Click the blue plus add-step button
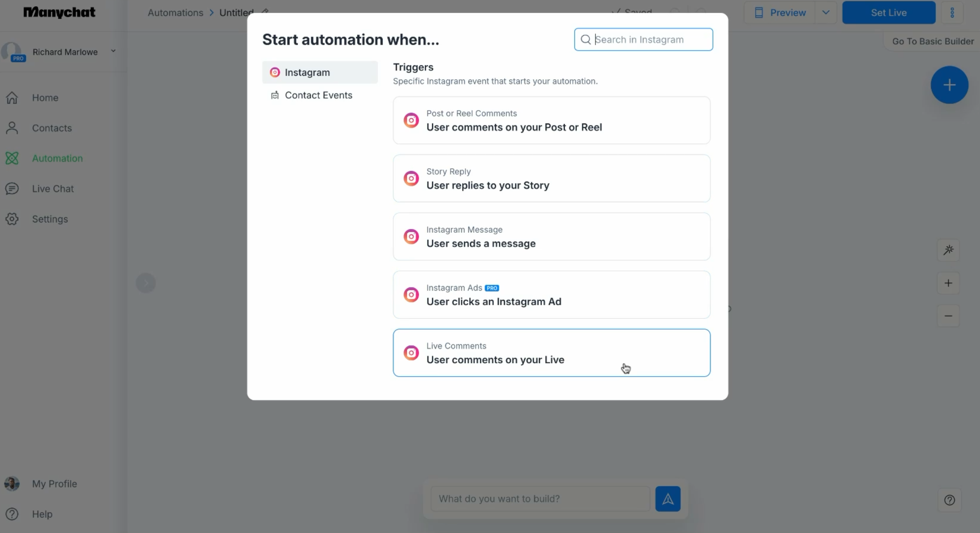Screen dimensions: 980x533 (x=949, y=85)
